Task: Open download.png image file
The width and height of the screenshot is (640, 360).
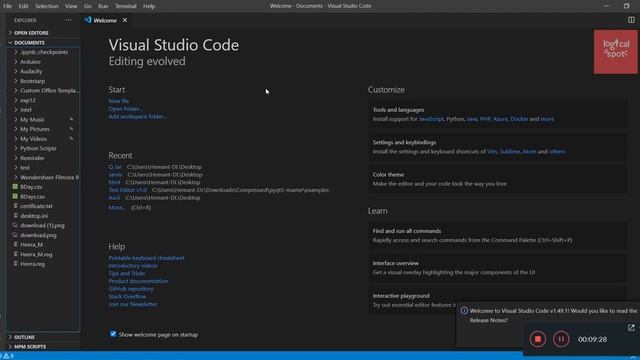Action: point(38,235)
